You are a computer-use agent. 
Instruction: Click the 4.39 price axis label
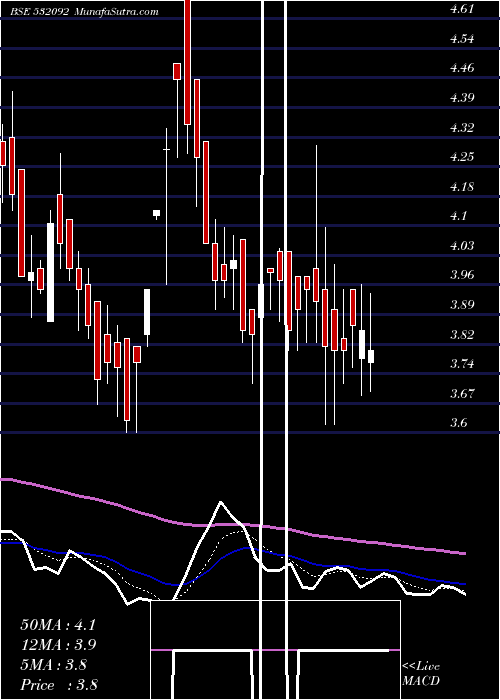tap(462, 98)
